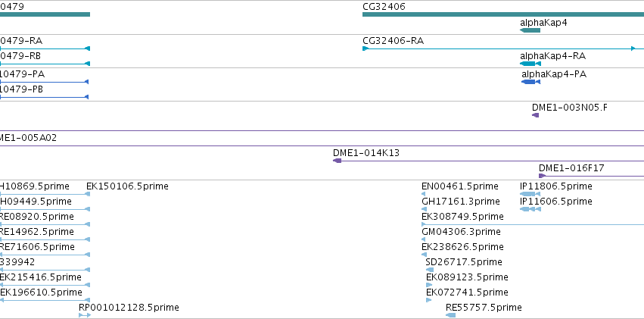Select the SD26717.5prime EST glyph

coord(430,270)
